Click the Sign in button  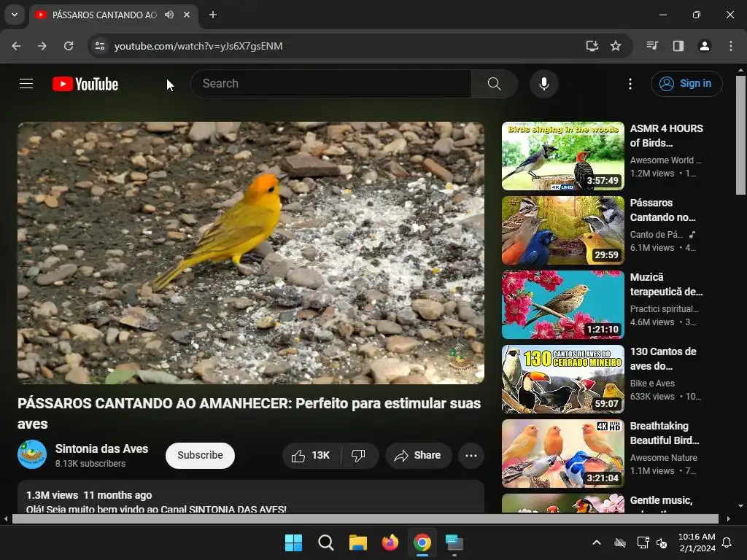686,84
